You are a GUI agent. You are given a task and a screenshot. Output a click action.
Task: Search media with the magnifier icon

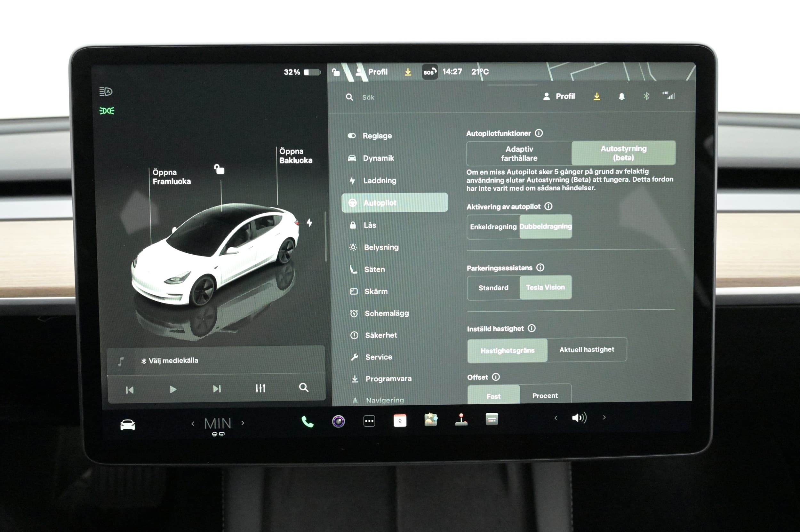click(x=304, y=387)
